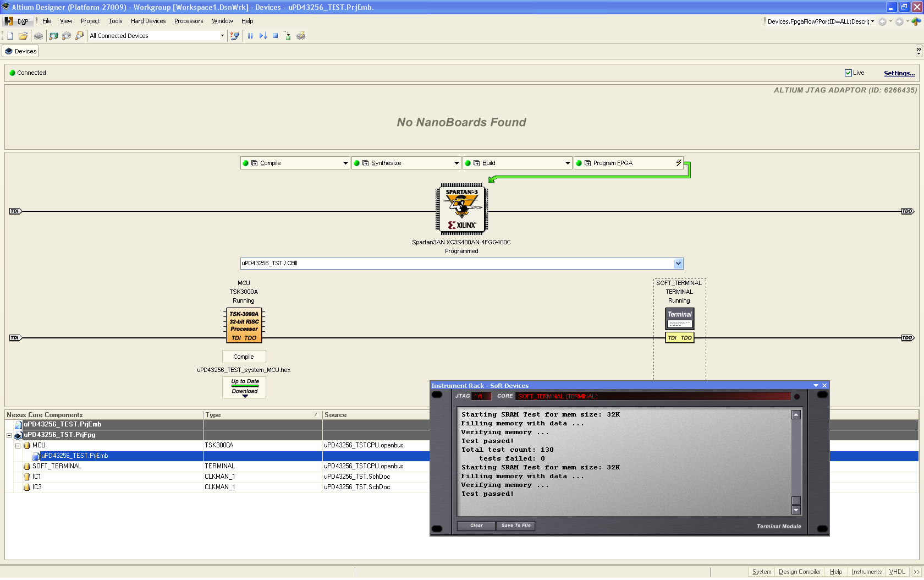Open the View menu
This screenshot has width=924, height=580.
pos(66,21)
